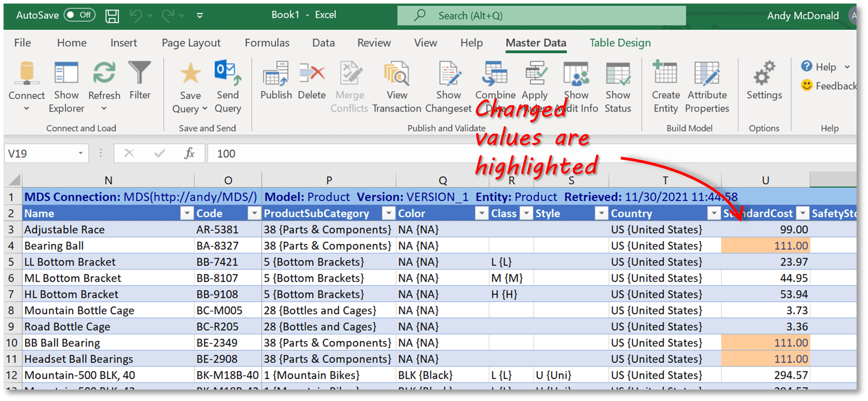Screen dimensions: 868x401
Task: Open Attribute Properties
Action: (x=707, y=87)
